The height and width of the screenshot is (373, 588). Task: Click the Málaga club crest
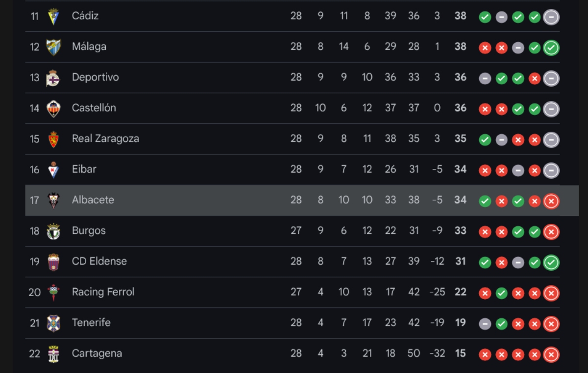point(53,47)
